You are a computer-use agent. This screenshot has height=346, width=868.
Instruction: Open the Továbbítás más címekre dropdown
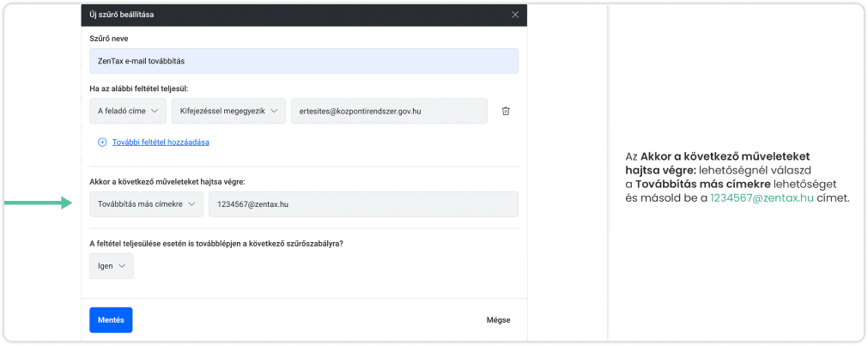[146, 203]
